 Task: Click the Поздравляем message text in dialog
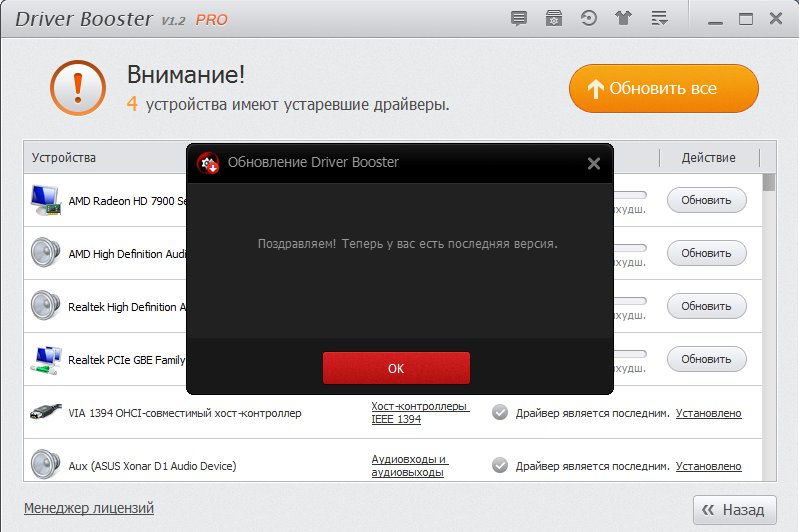pyautogui.click(x=407, y=244)
